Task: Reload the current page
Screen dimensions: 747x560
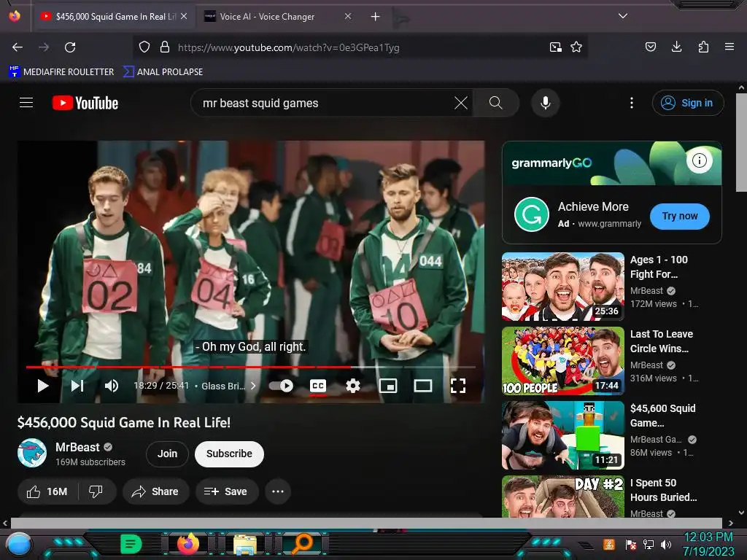Action: click(70, 47)
